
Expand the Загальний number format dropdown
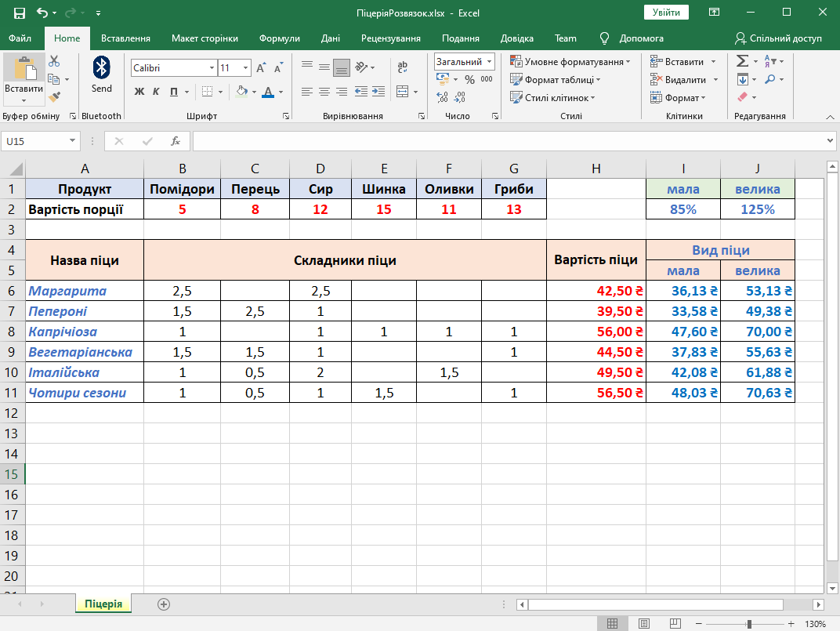490,61
